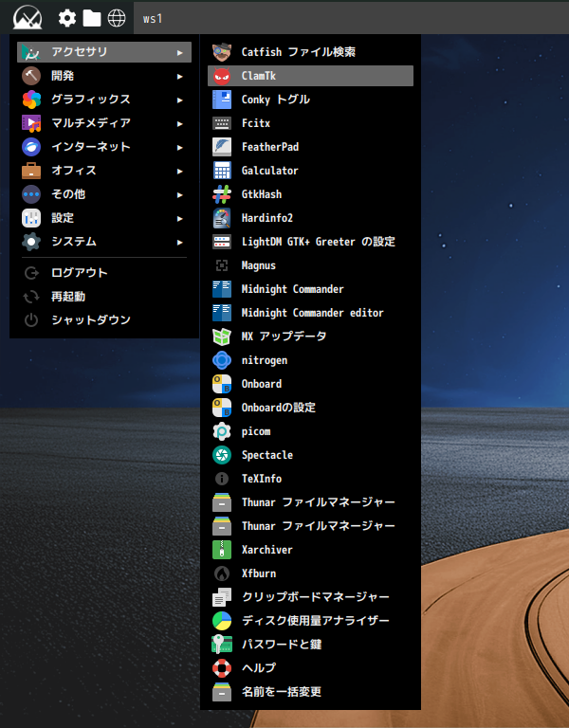The width and height of the screenshot is (569, 728).
Task: Click the LightDM GTK+ Greeter icon
Action: pos(222,242)
